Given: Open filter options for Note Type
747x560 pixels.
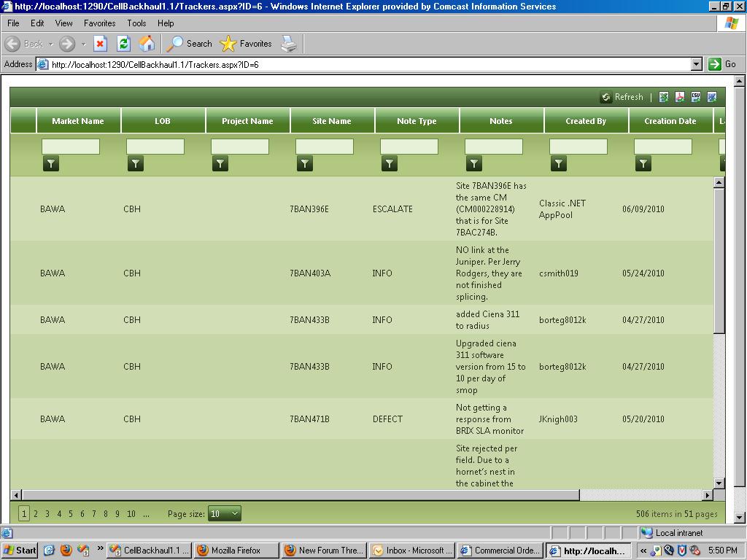Looking at the screenshot, I should (x=390, y=164).
